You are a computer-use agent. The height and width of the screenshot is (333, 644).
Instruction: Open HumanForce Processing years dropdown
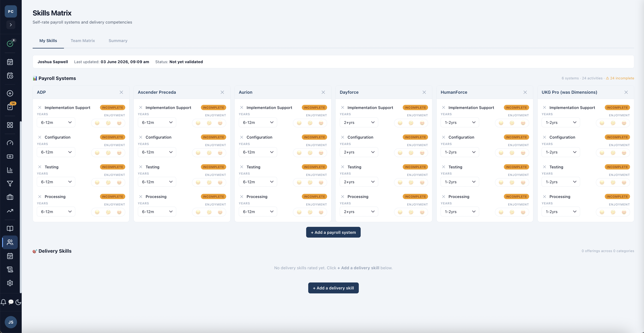click(460, 212)
